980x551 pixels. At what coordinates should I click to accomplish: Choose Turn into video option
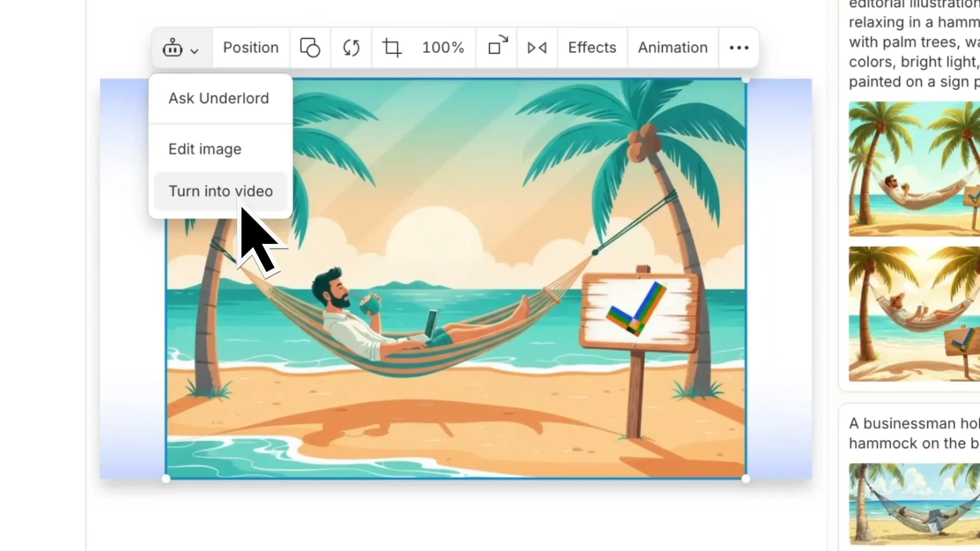pos(220,191)
